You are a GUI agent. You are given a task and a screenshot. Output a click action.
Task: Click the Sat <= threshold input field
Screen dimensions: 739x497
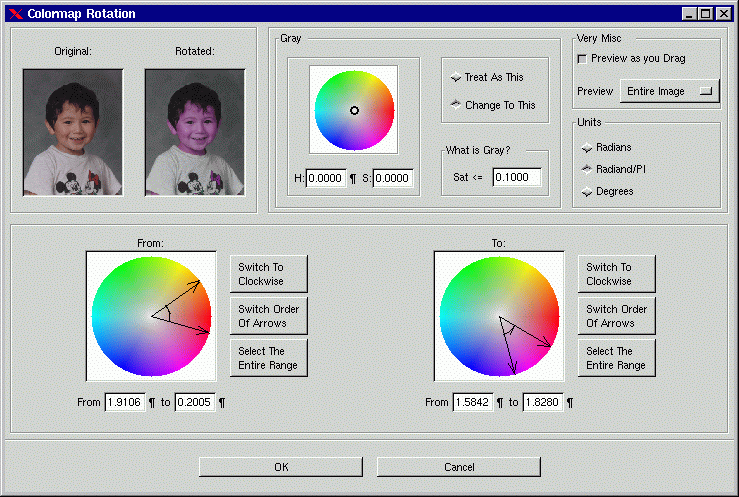tap(516, 178)
